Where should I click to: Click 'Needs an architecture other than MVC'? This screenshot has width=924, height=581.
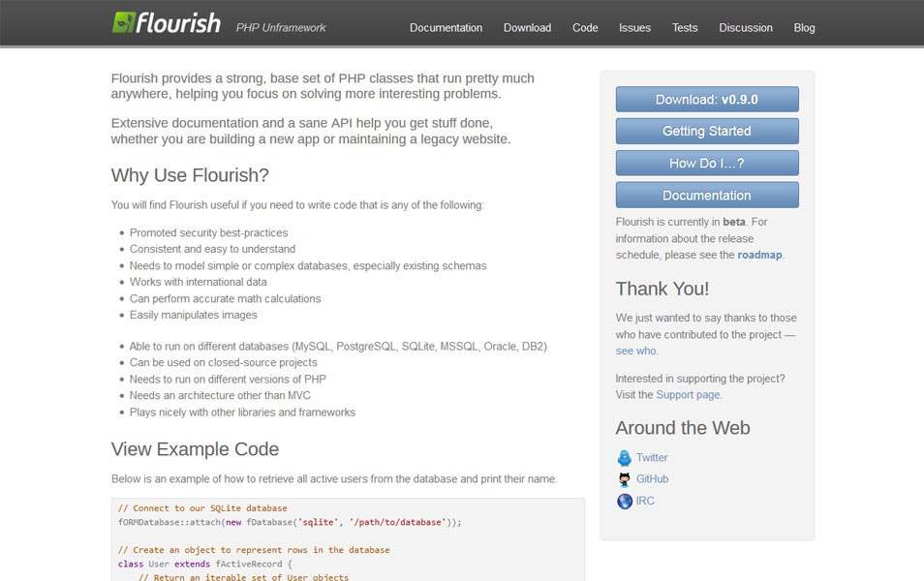220,395
